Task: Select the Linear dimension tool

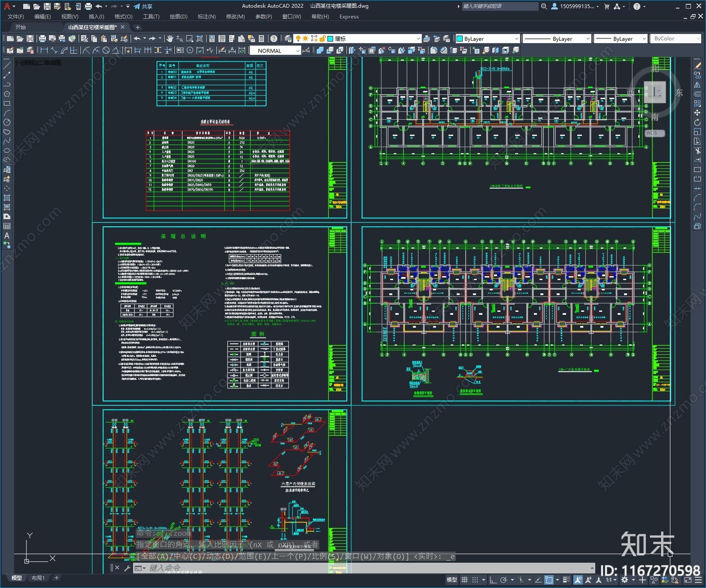Action: (44, 50)
